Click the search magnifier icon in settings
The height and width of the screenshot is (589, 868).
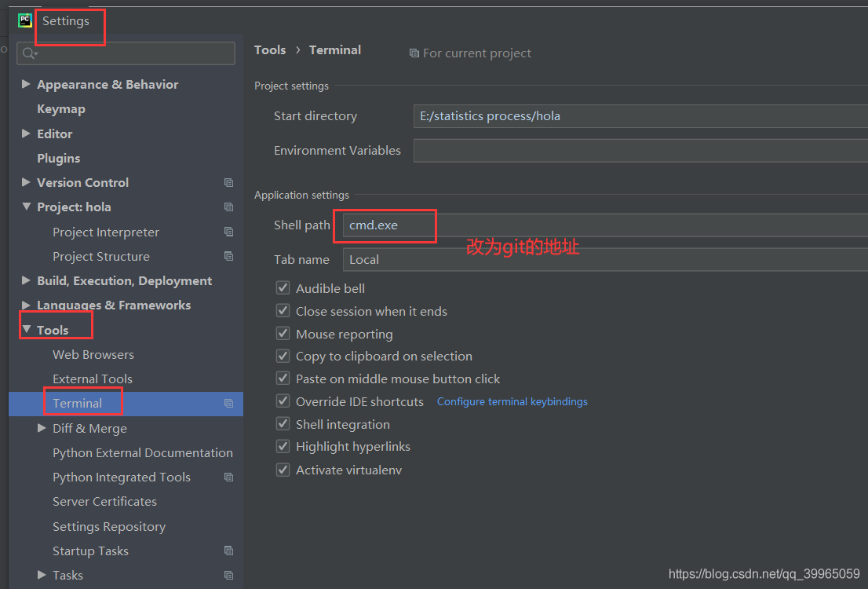[x=29, y=53]
